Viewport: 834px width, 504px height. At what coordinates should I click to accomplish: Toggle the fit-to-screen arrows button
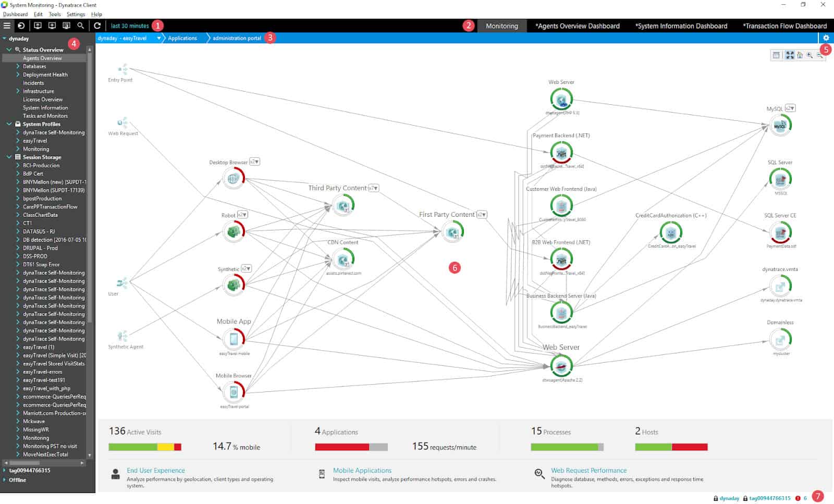click(x=790, y=55)
